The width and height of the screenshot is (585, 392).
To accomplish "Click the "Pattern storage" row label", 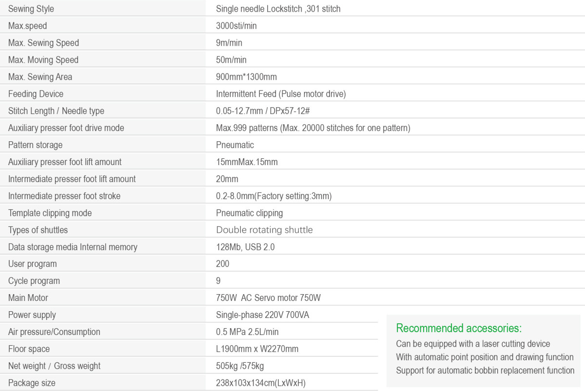I will 35,145.
